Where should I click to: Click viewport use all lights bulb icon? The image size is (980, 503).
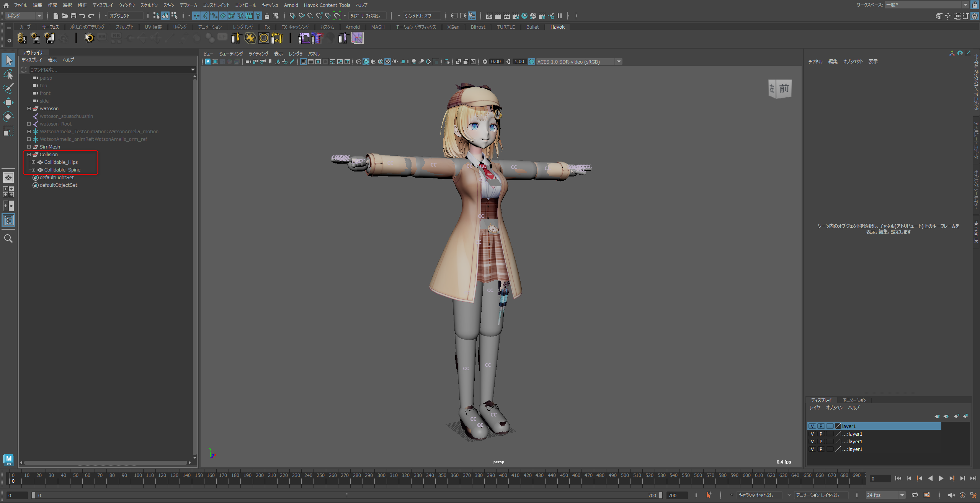point(395,62)
